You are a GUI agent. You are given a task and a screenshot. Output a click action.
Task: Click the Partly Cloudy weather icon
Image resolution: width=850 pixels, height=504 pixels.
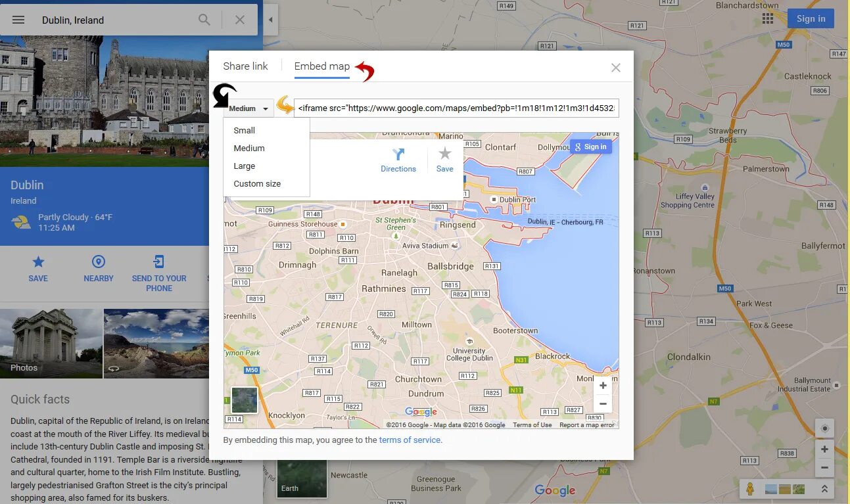point(21,222)
